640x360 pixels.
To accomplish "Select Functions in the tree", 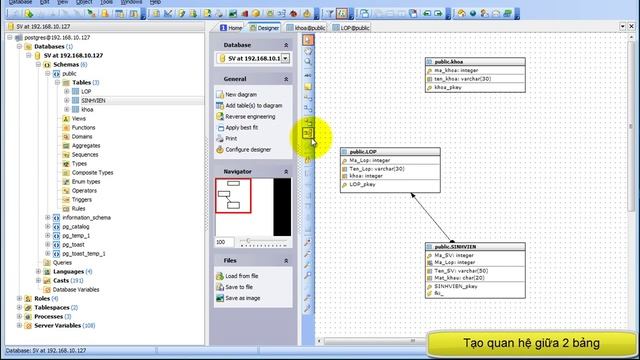I will tap(83, 127).
